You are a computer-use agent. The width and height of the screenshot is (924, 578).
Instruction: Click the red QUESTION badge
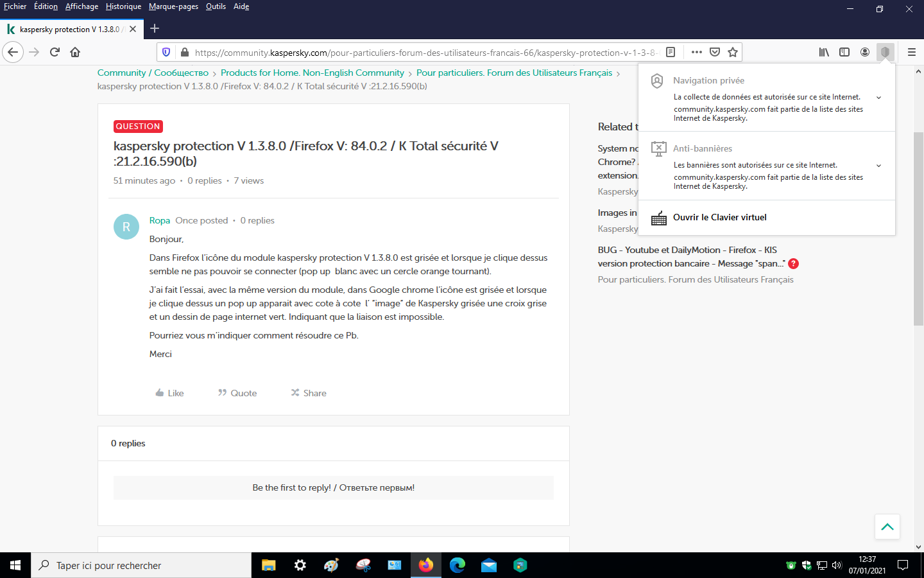[138, 127]
